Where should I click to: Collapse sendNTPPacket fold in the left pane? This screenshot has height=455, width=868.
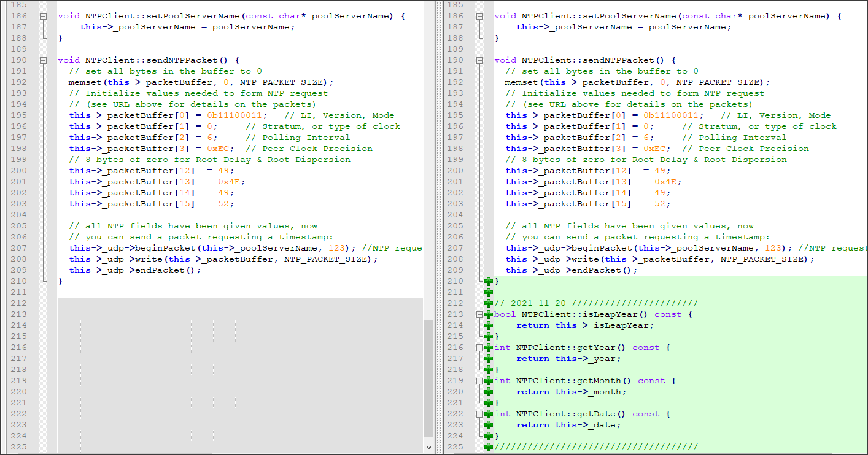coord(43,60)
